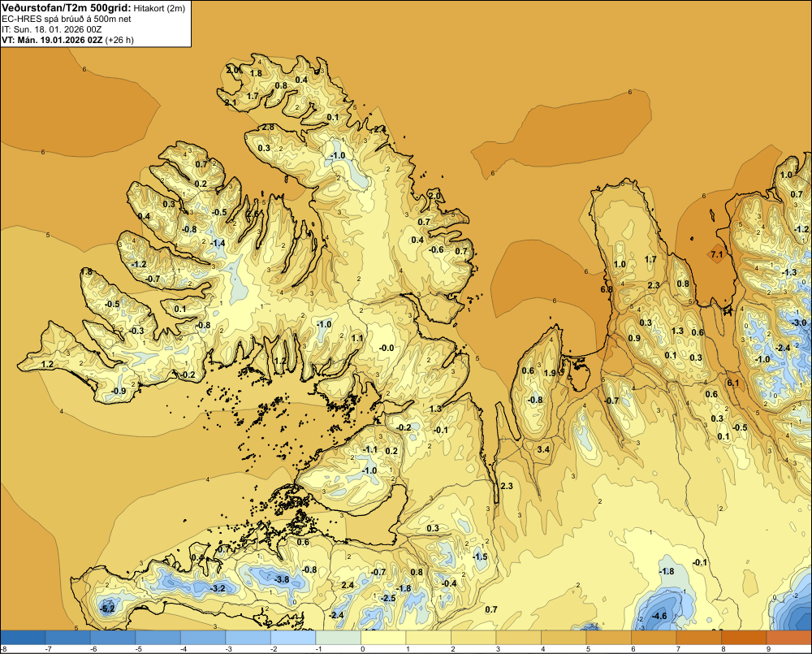This screenshot has width=812, height=654.
Task: Click the -4.6 temperature label
Action: [x=659, y=616]
